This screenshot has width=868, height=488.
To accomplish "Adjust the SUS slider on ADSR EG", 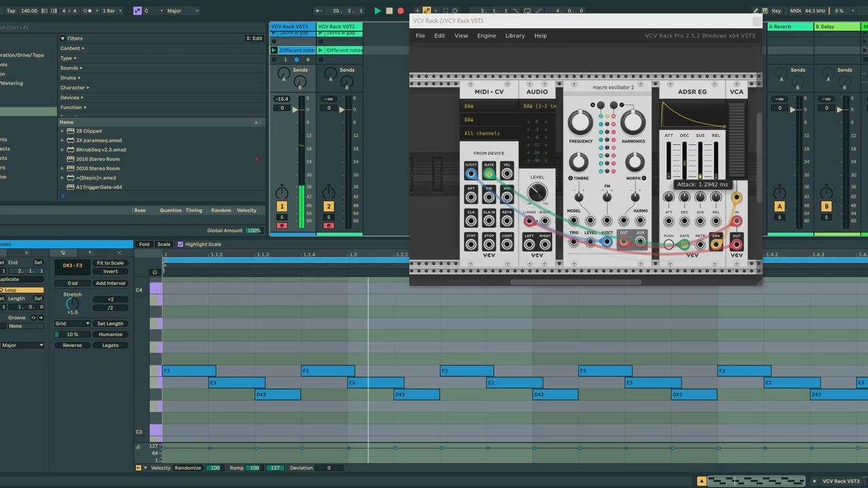I will click(701, 161).
